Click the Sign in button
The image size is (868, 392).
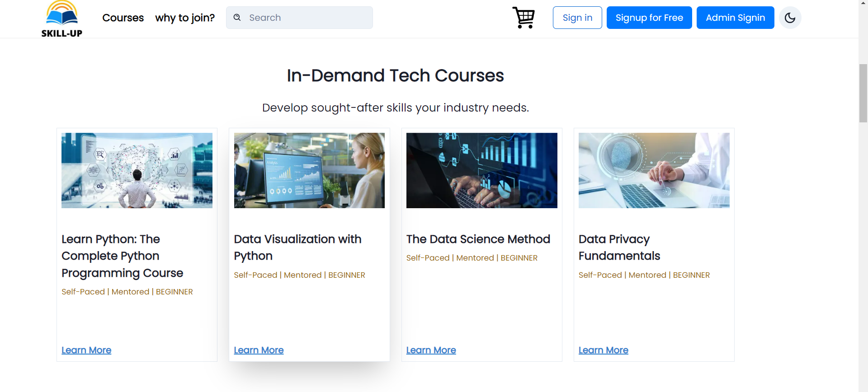click(577, 17)
